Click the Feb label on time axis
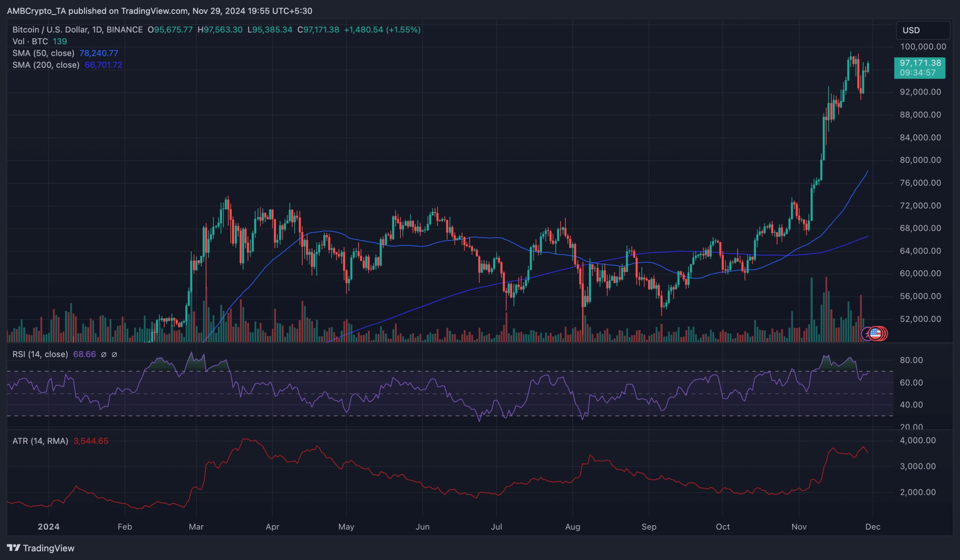This screenshot has height=560, width=960. click(125, 527)
